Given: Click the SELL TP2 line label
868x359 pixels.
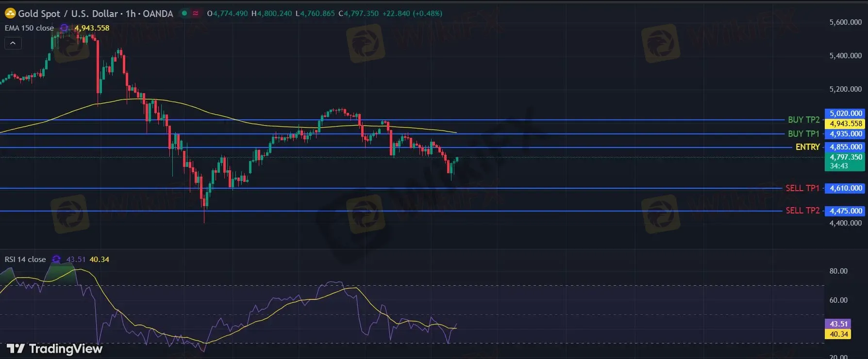Looking at the screenshot, I should pos(802,211).
